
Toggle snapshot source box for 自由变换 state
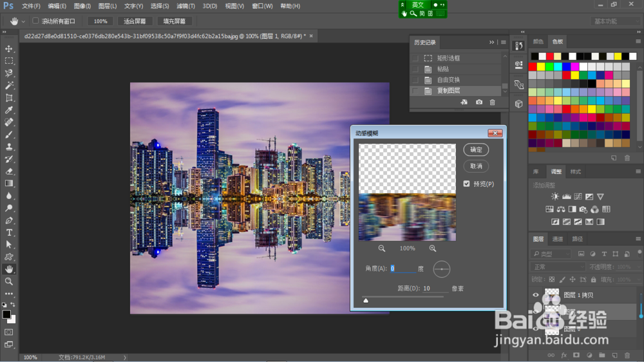tap(415, 80)
